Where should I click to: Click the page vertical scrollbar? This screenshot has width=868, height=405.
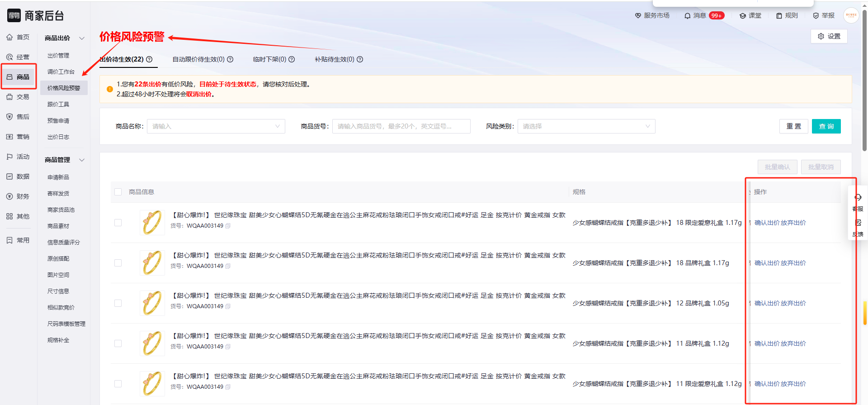pyautogui.click(x=864, y=91)
